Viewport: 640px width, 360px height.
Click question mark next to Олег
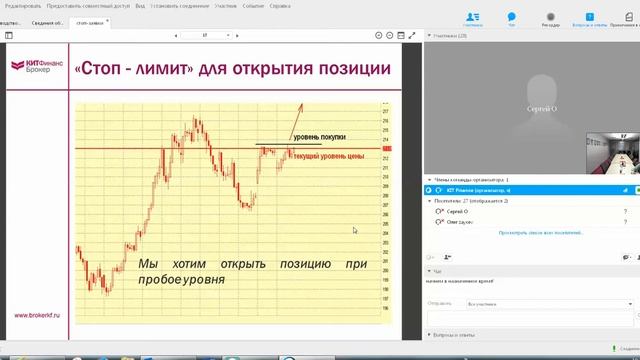pos(625,222)
